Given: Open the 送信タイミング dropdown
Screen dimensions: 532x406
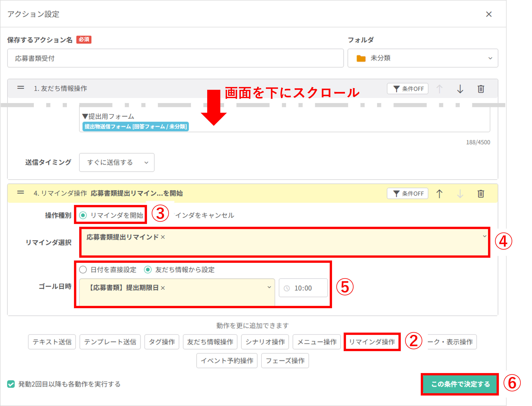Looking at the screenshot, I should [117, 162].
